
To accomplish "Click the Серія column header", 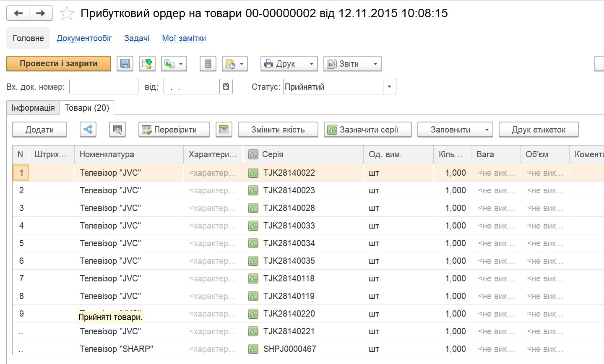I will click(x=303, y=154).
